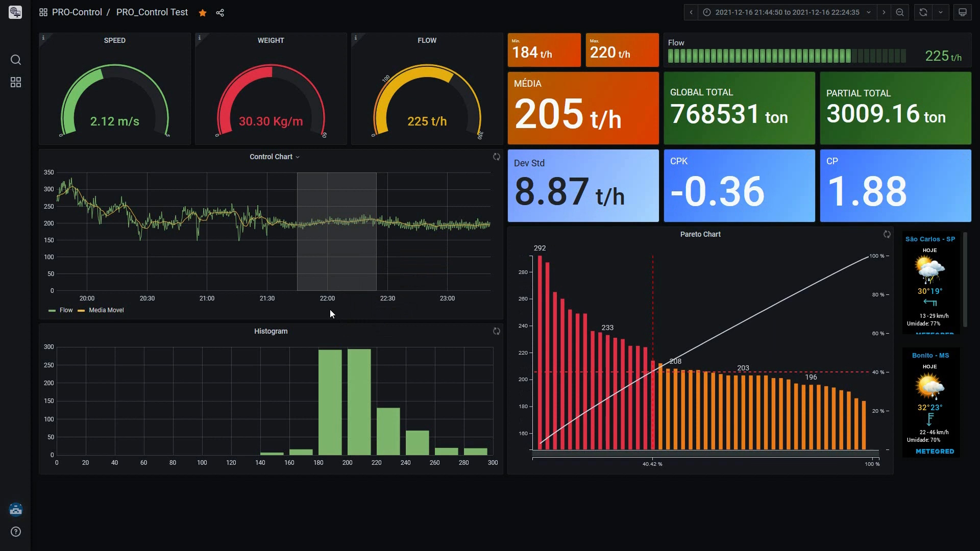980x551 pixels.
Task: Click the GLOBAL TOTAL 768531 ton panel
Action: click(x=740, y=108)
